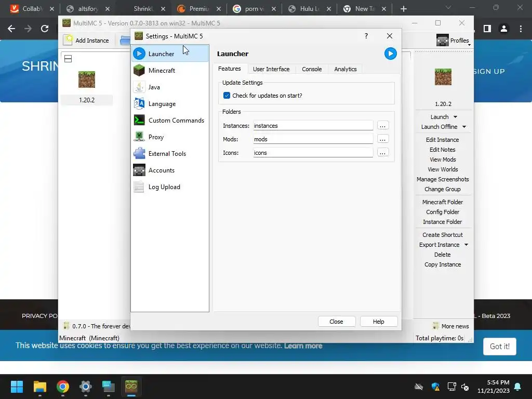Screen dimensions: 532x399
Task: Click More news newspaper icon
Action: coord(436,326)
